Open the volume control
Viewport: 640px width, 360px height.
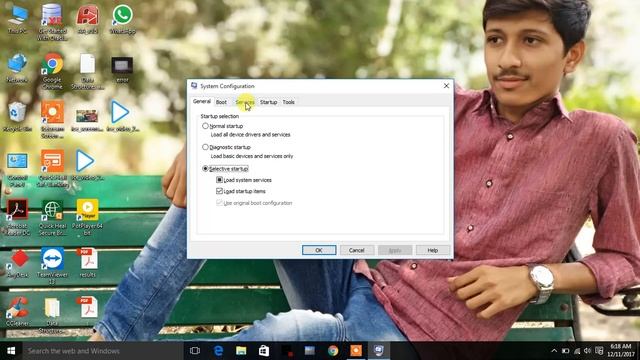(587, 351)
